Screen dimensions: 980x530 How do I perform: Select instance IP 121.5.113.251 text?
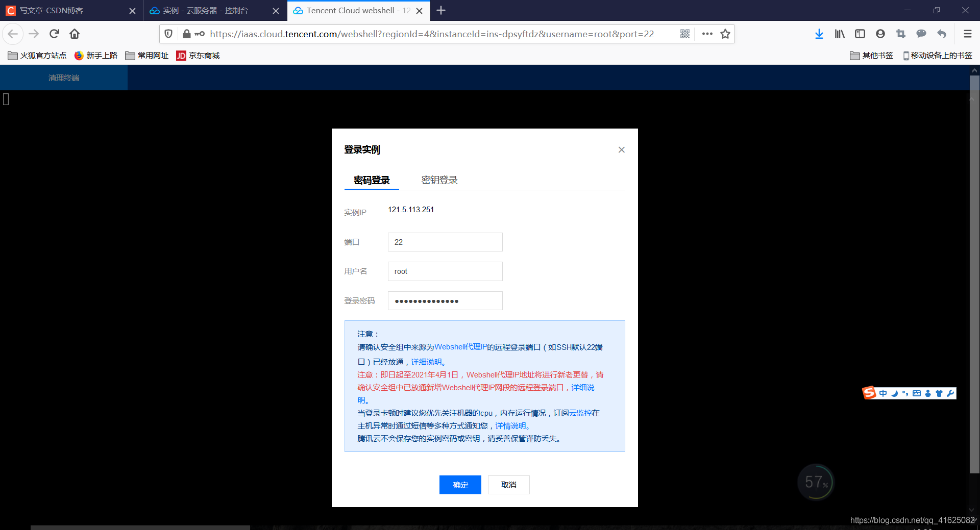pyautogui.click(x=411, y=210)
